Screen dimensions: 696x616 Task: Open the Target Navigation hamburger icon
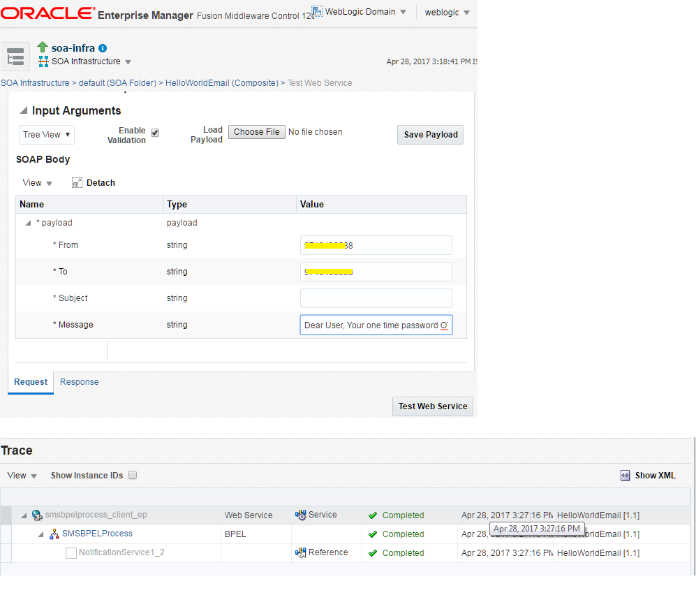(15, 57)
